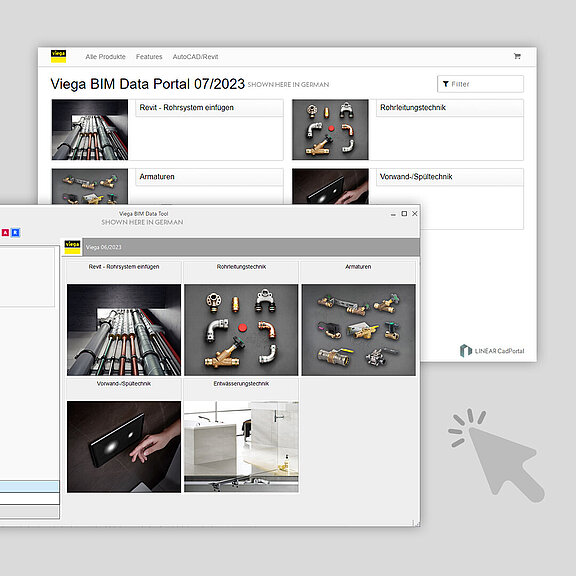
Task: Open the Features menu item
Action: point(149,57)
